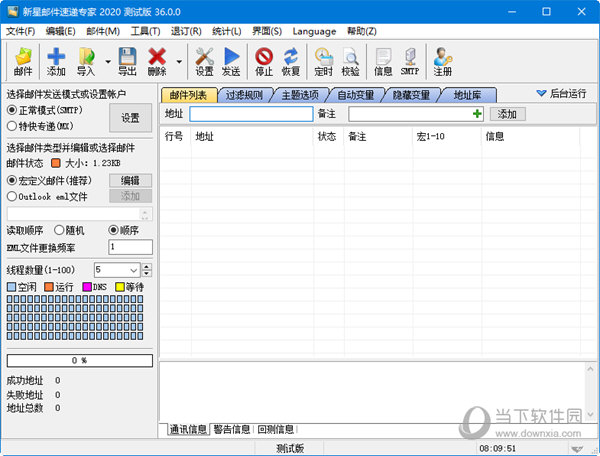Click the magenta DNS legend swatch
The width and height of the screenshot is (600, 456).
(x=87, y=287)
